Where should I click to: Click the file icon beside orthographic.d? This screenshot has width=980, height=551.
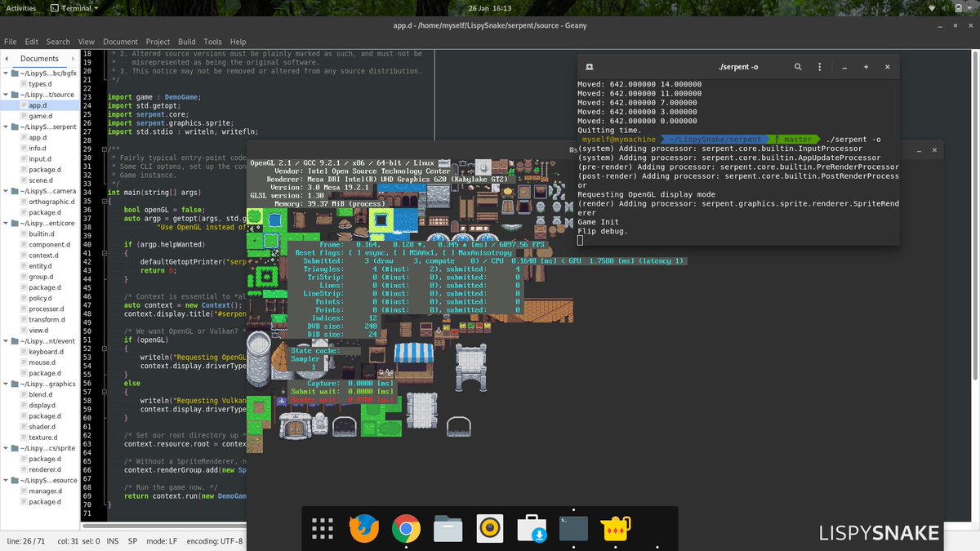coord(22,202)
